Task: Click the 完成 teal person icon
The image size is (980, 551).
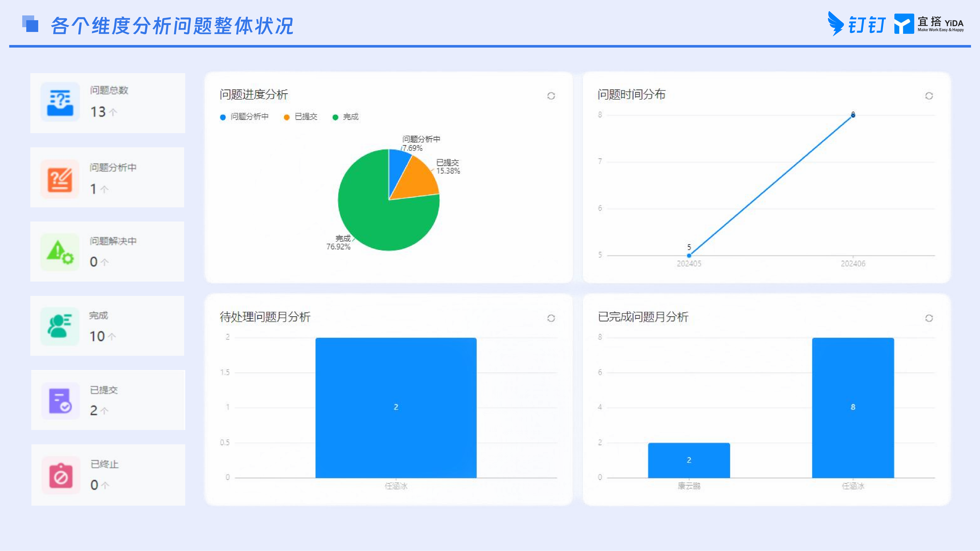Action: point(60,327)
